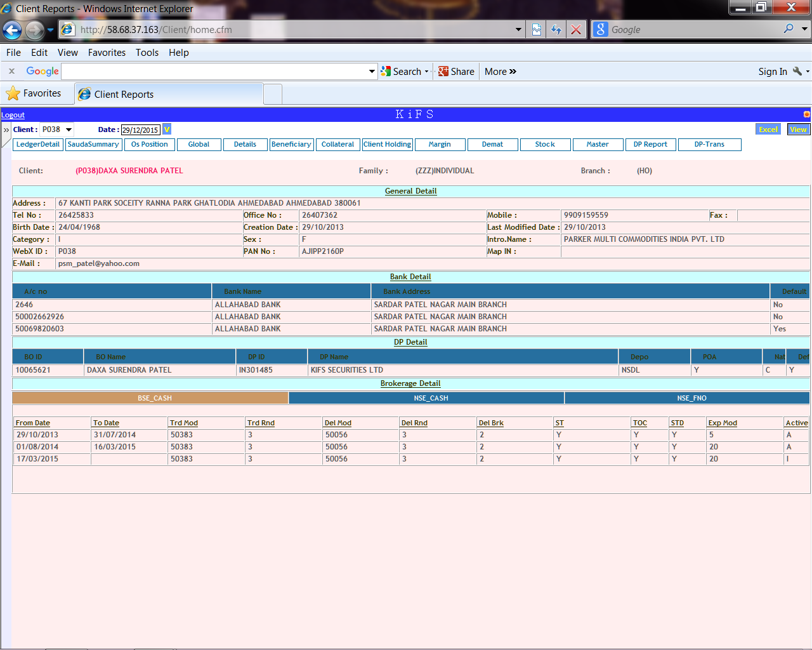Screen dimensions: 812x650
Task: Click into the Date input field
Action: click(x=140, y=130)
